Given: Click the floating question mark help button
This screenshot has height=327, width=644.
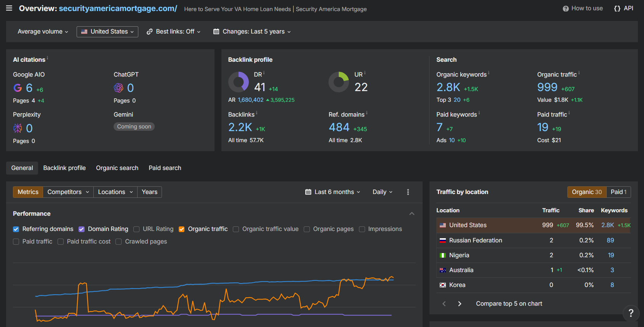Looking at the screenshot, I should [631, 313].
